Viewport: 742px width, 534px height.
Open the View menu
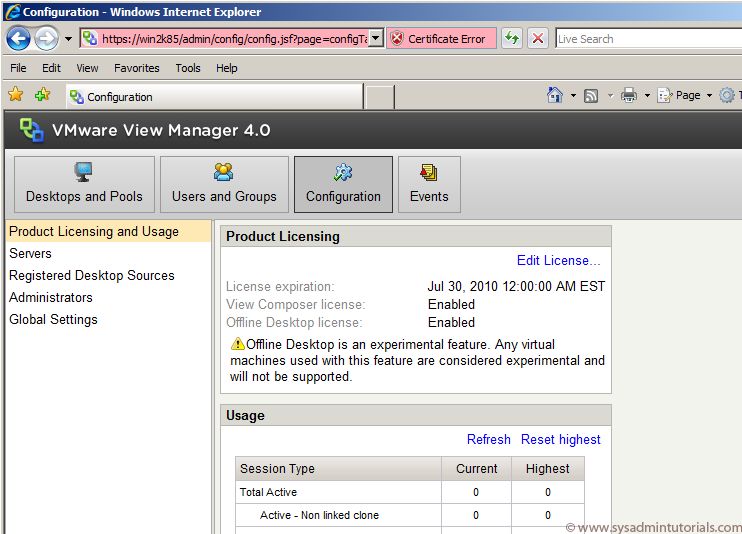click(x=88, y=68)
